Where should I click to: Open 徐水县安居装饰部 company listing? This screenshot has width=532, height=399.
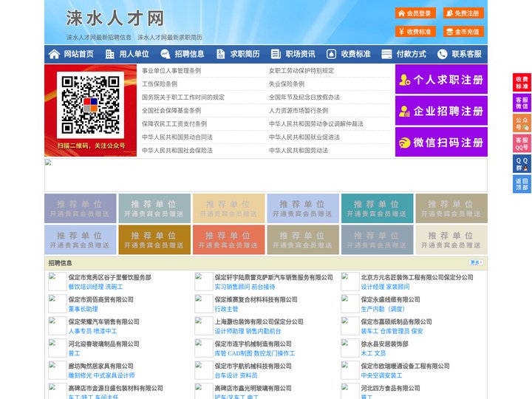click(x=384, y=344)
